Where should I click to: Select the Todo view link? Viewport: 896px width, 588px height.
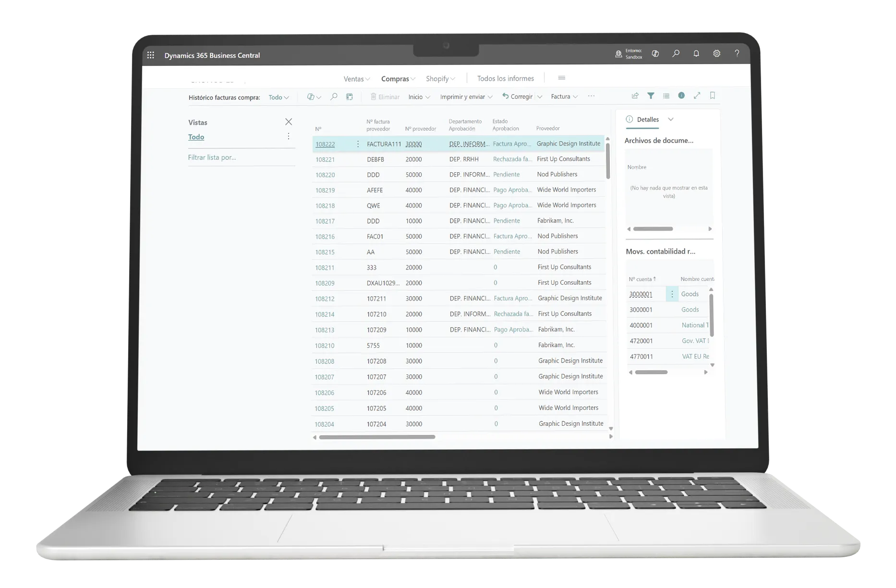(196, 137)
